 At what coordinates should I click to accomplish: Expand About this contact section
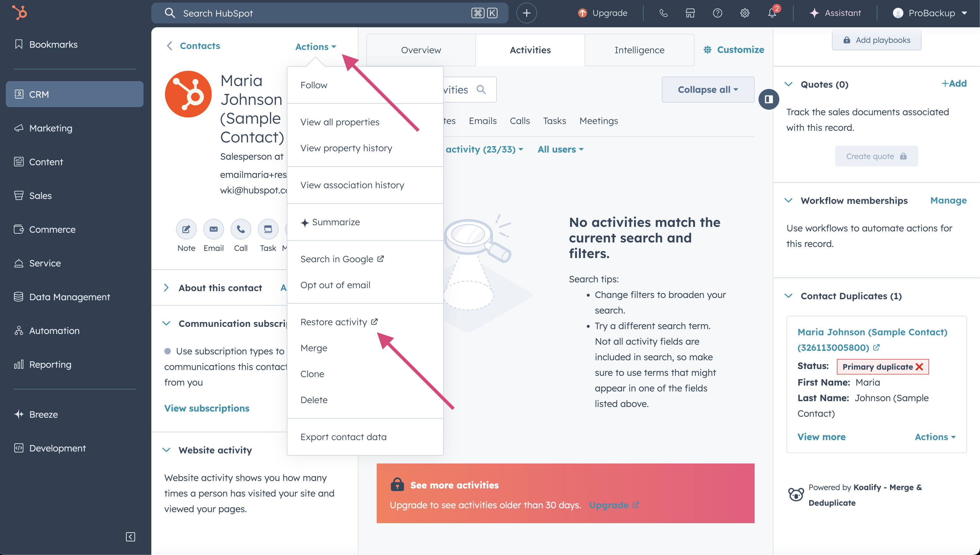167,288
